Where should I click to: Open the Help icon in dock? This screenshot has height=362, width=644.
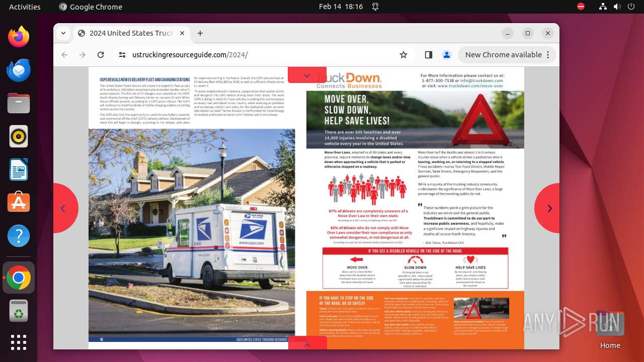point(19,236)
